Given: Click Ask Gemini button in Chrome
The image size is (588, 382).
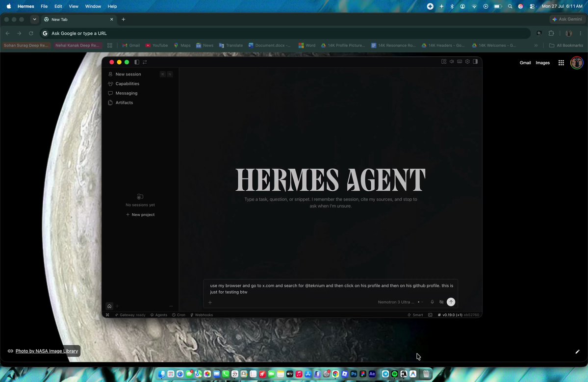Looking at the screenshot, I should 567,19.
